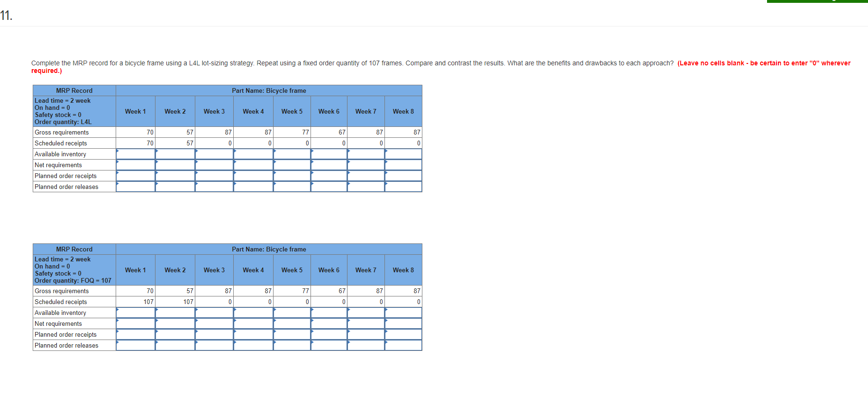The image size is (868, 403).
Task: Select FOQ Net requirements cell for Week 7
Action: coord(366,323)
